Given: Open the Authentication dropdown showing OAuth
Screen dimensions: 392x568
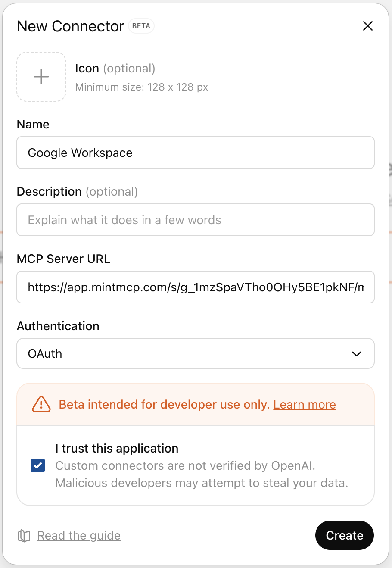Looking at the screenshot, I should [195, 353].
